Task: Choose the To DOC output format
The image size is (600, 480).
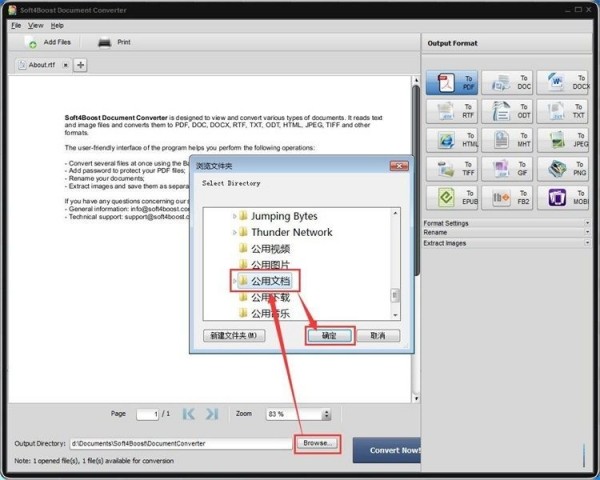Action: pos(507,84)
